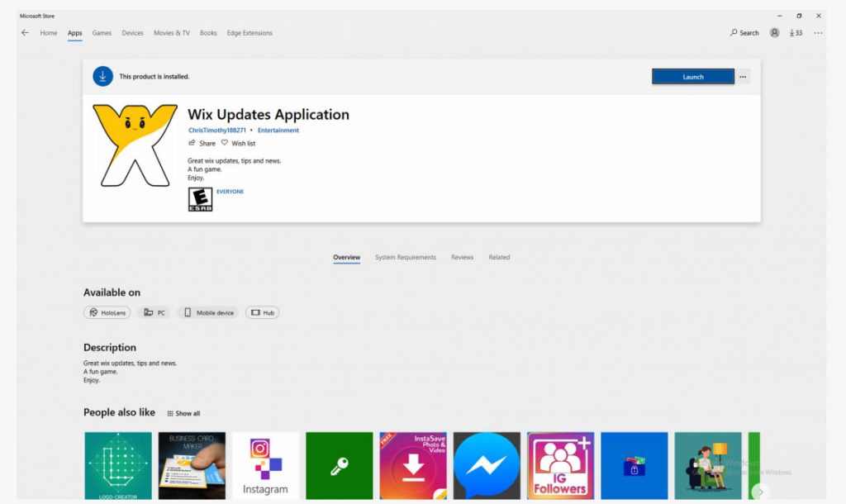View the System Requirements tab
Screen dimensions: 846x504
click(x=406, y=258)
